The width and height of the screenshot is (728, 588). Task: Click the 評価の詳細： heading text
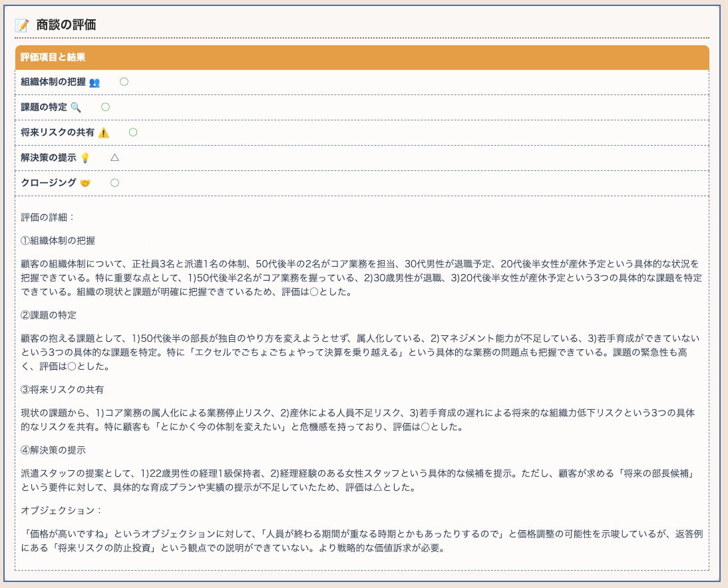click(48, 218)
